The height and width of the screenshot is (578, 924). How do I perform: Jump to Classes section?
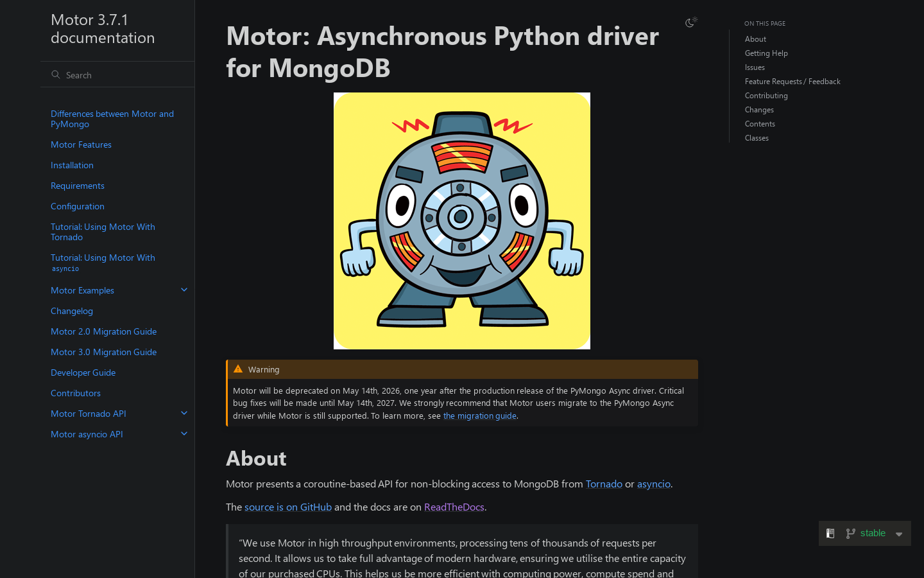pyautogui.click(x=757, y=138)
